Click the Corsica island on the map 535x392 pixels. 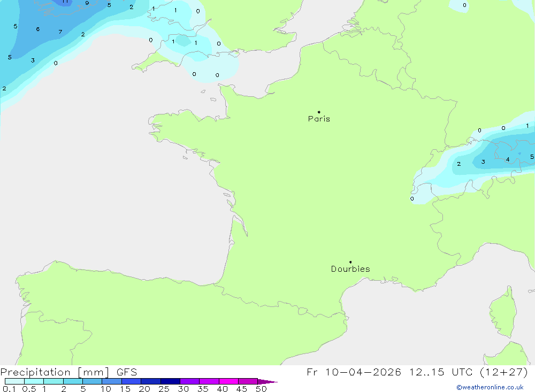pos(503,312)
